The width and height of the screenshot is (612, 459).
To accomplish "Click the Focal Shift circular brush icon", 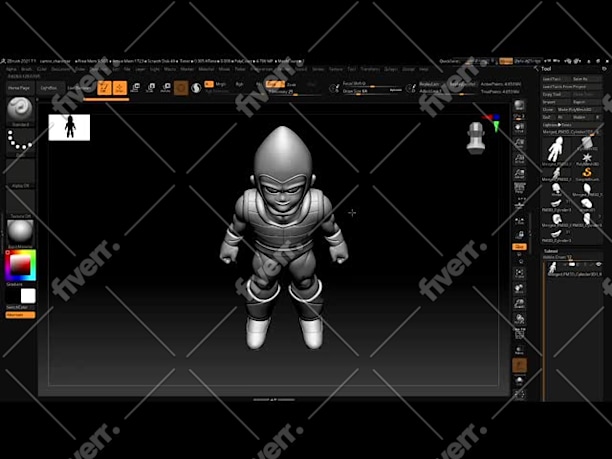I will tap(334, 88).
